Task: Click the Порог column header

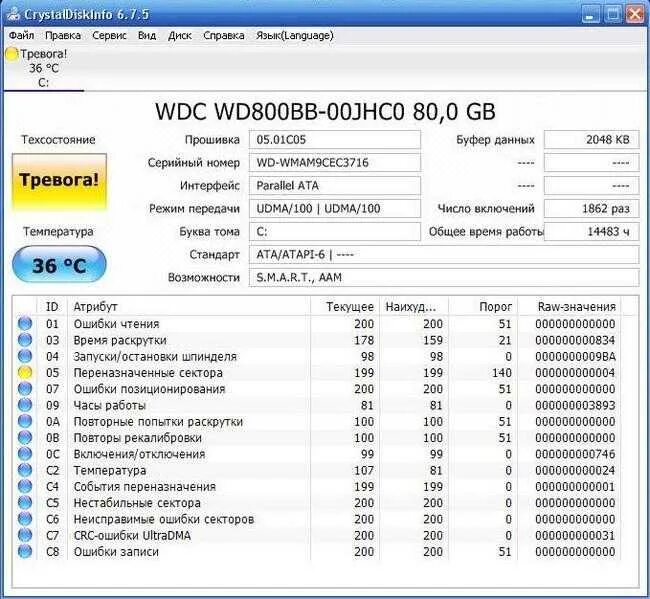Action: coord(483,307)
